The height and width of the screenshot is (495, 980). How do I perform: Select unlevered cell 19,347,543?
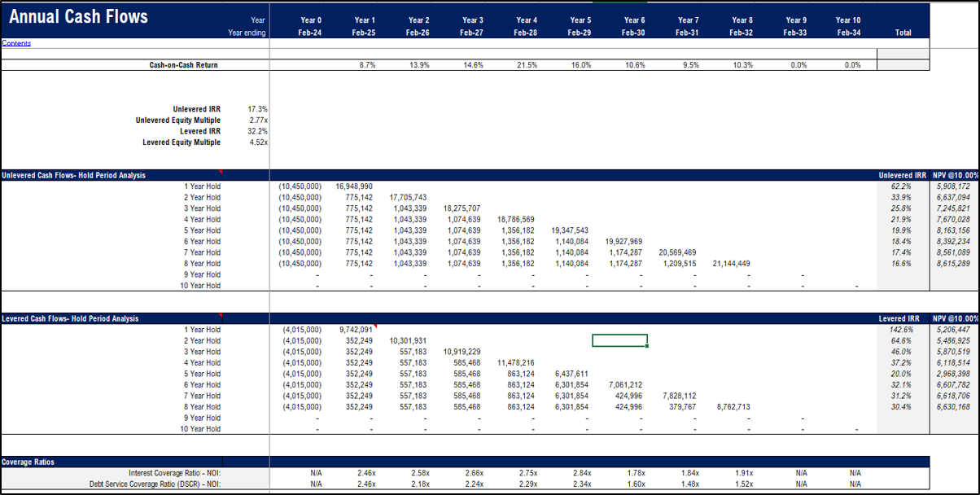point(569,230)
